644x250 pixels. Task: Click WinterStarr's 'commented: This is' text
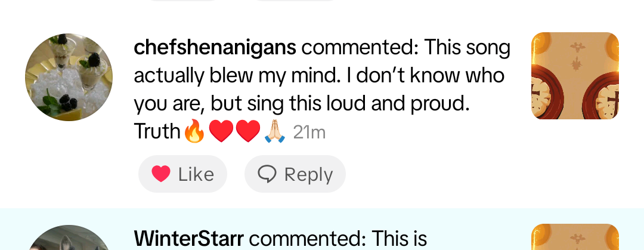pyautogui.click(x=338, y=239)
